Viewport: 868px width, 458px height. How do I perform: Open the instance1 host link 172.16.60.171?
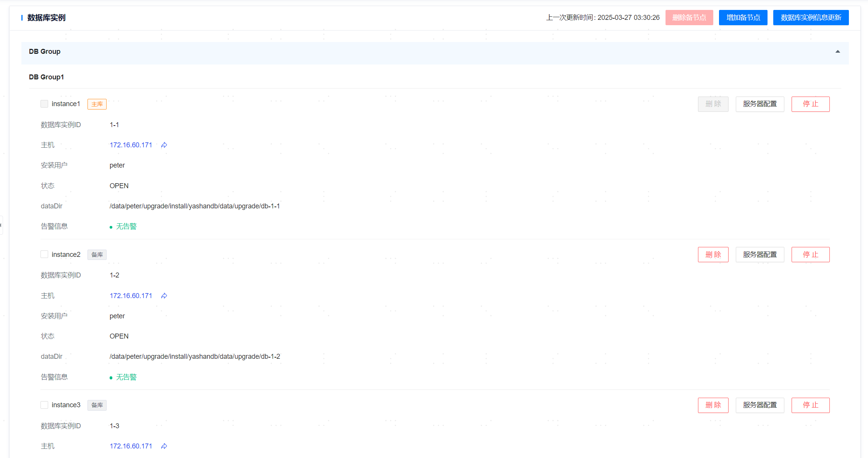click(131, 145)
